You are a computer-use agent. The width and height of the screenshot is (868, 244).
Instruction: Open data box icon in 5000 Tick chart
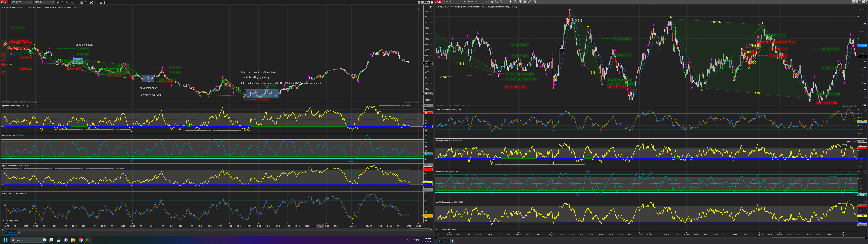515,2
